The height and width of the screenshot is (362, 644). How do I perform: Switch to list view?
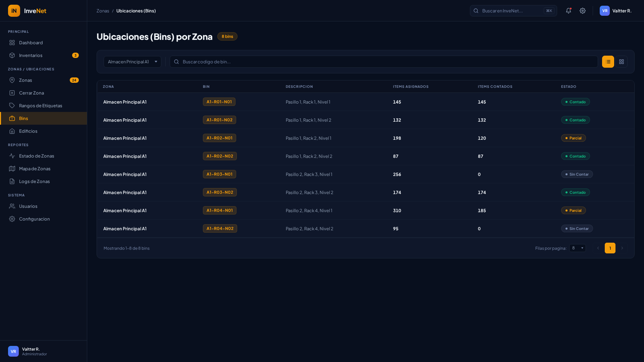[x=608, y=62]
